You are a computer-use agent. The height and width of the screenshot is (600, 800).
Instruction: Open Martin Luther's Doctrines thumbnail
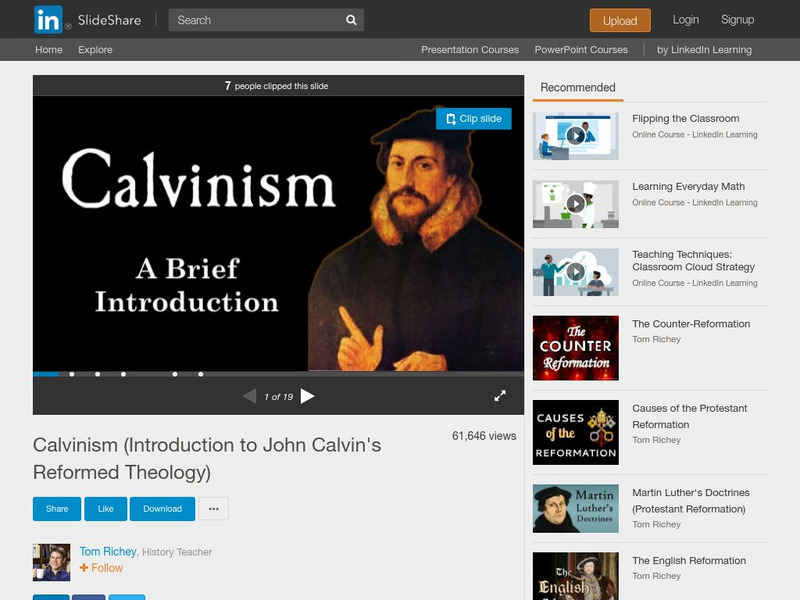[x=576, y=509]
